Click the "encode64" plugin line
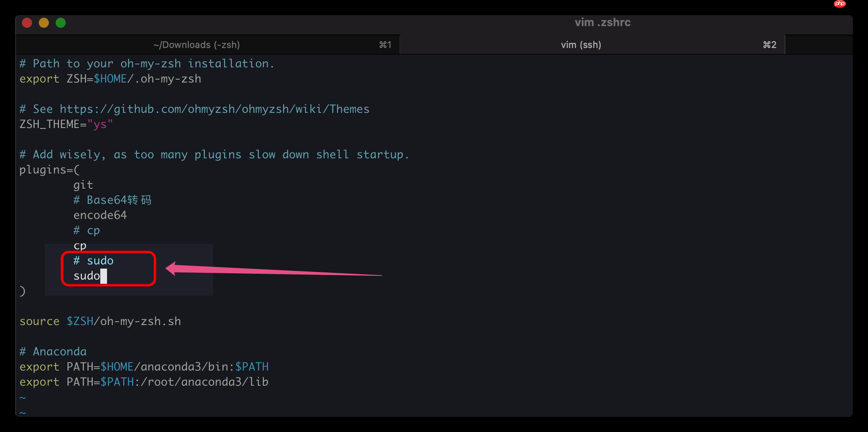Viewport: 868px width, 432px height. pyautogui.click(x=100, y=215)
